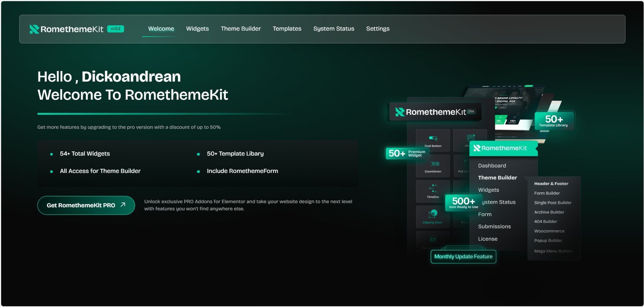The width and height of the screenshot is (644, 307).
Task: Click the RomethemeKit green menu header
Action: (x=503, y=148)
